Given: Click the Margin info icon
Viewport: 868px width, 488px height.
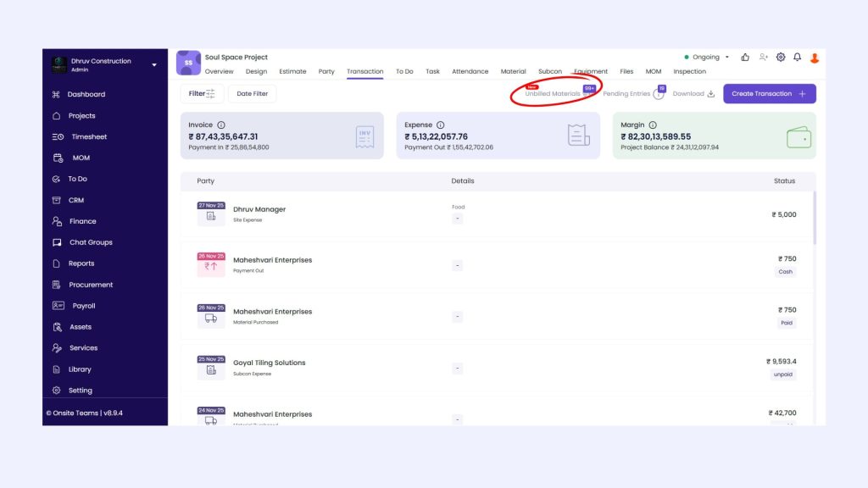Looking at the screenshot, I should coord(653,125).
